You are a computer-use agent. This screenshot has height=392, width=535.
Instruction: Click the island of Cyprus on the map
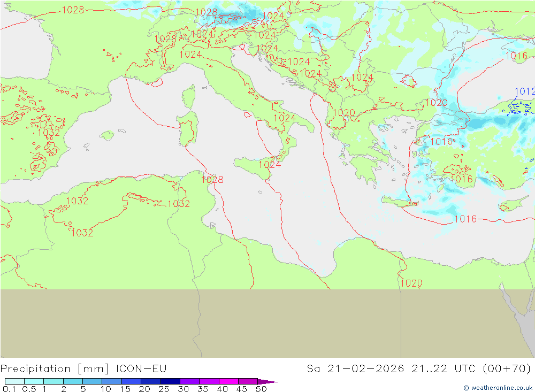[513, 204]
